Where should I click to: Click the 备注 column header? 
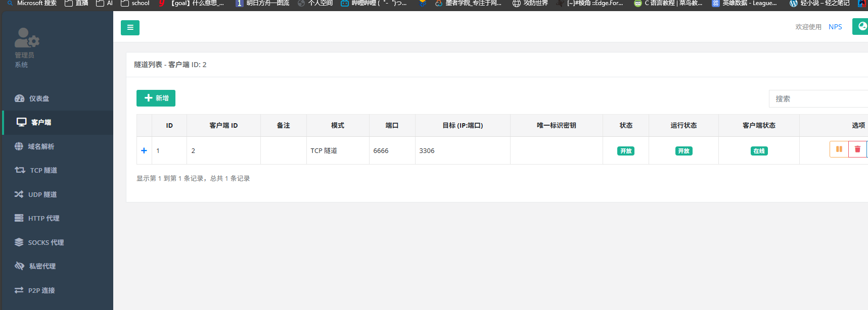point(284,126)
